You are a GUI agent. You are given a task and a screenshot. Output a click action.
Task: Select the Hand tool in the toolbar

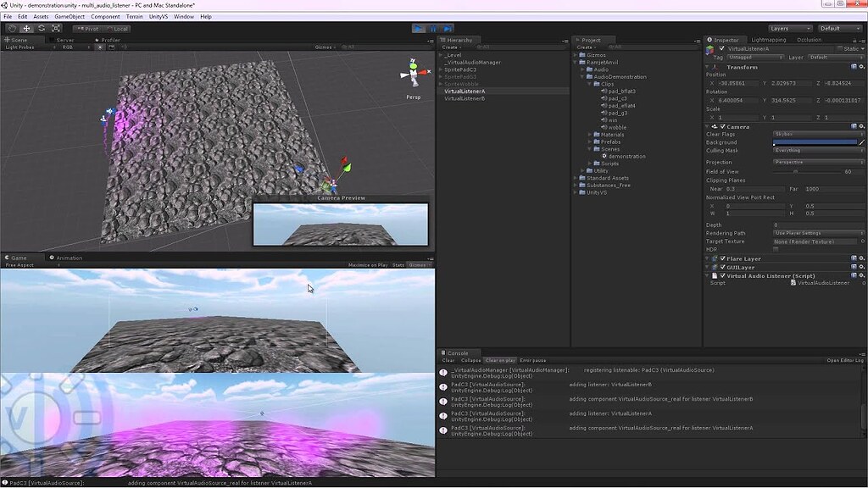pos(11,28)
